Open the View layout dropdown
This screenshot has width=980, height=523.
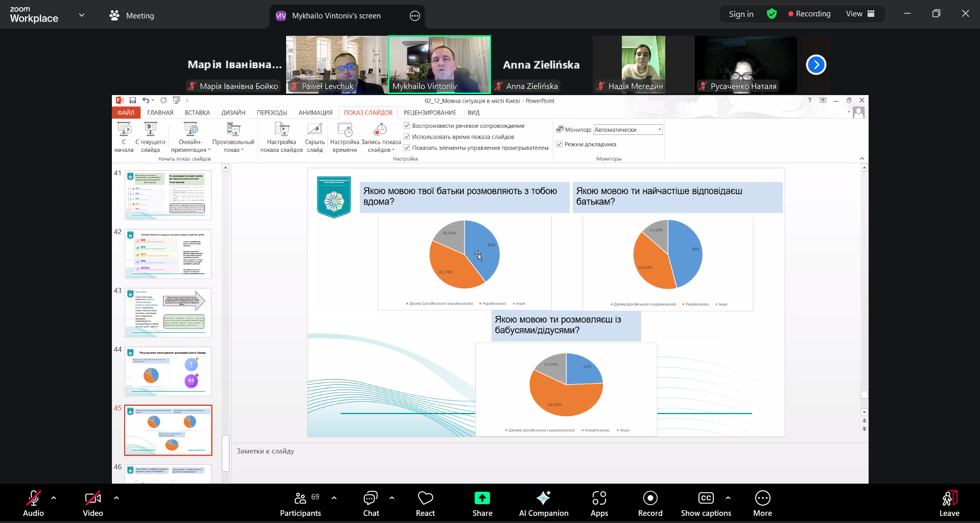(860, 14)
